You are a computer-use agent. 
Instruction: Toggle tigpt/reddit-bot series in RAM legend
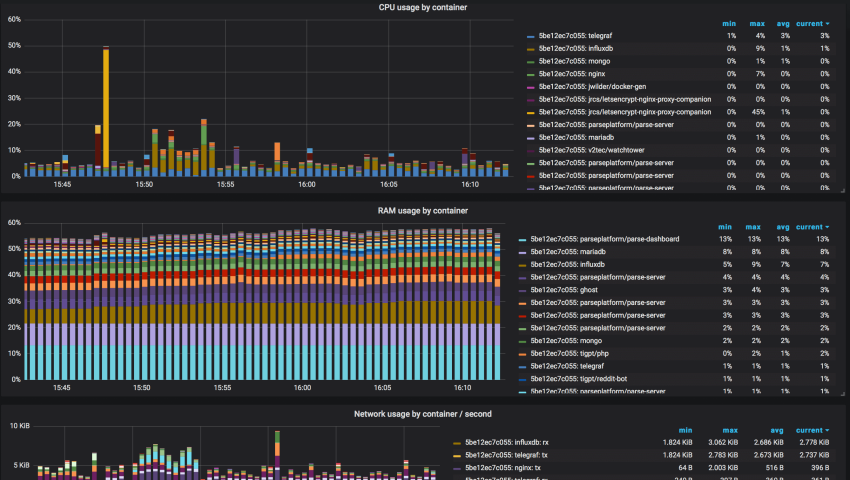coord(581,379)
